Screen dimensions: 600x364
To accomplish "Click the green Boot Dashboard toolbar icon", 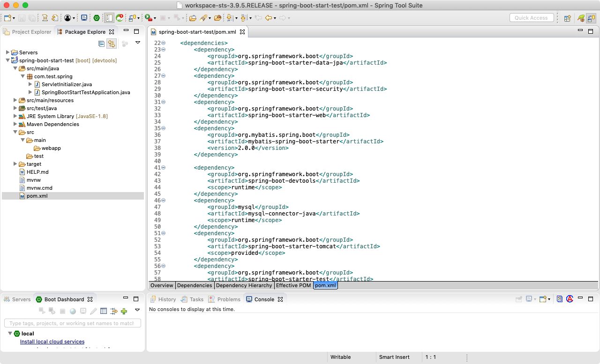I will [x=97, y=18].
